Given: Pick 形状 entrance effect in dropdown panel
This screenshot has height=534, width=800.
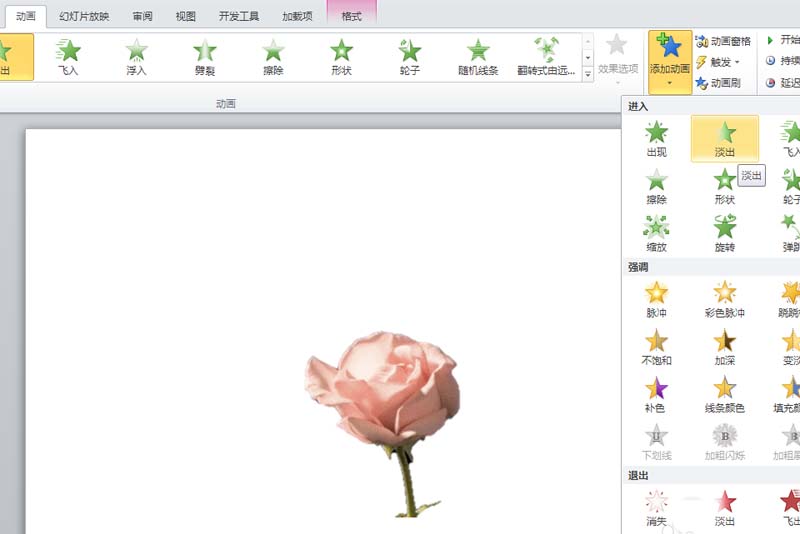Looking at the screenshot, I should [x=724, y=186].
